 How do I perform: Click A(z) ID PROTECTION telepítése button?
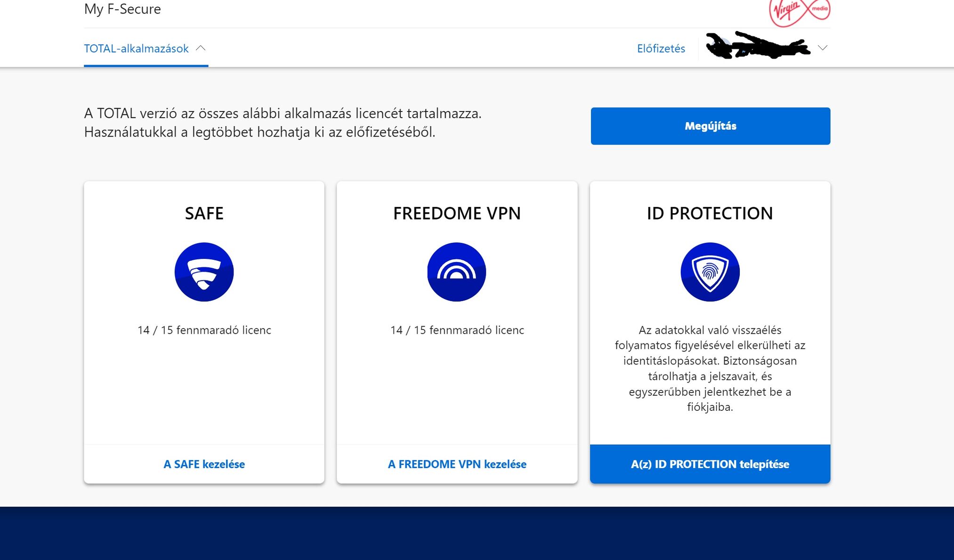click(710, 464)
